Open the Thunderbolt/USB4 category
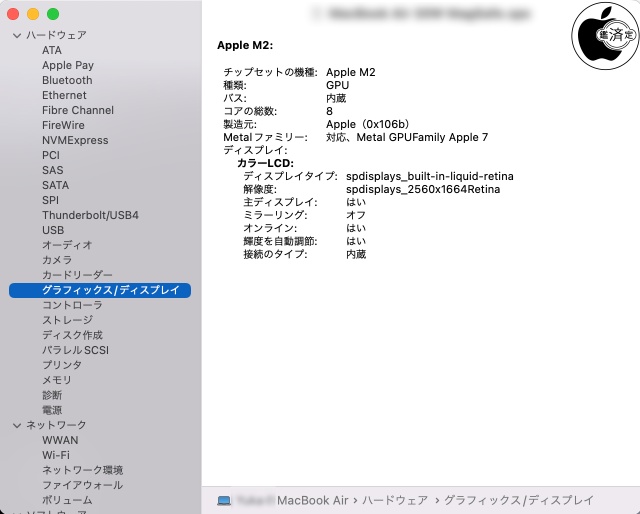The image size is (640, 514). (x=90, y=215)
